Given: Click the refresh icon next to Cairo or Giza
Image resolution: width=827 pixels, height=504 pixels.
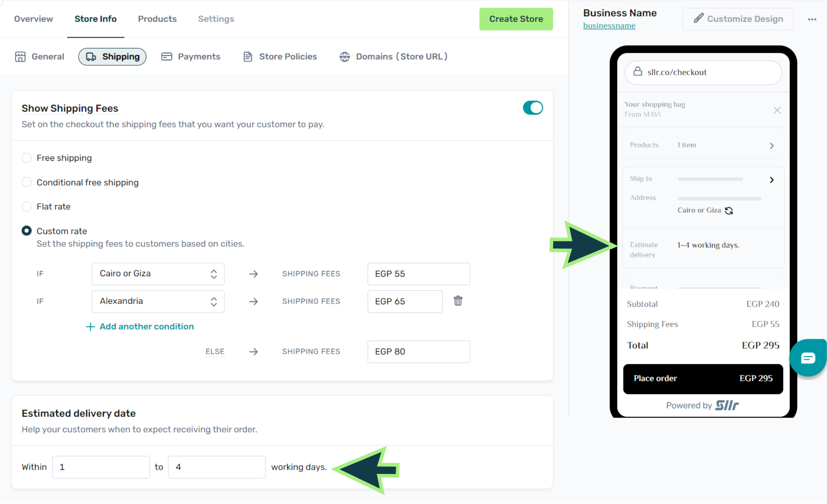Looking at the screenshot, I should (729, 211).
